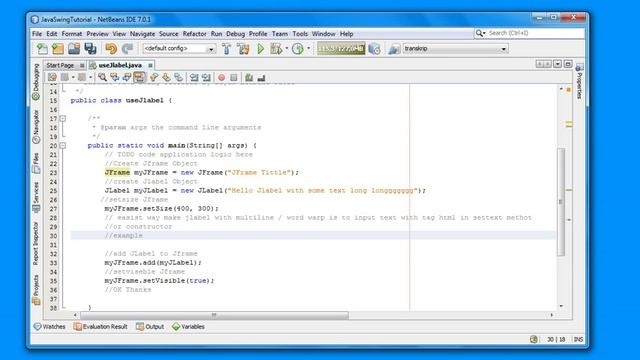Open the Debug menu

(x=236, y=34)
